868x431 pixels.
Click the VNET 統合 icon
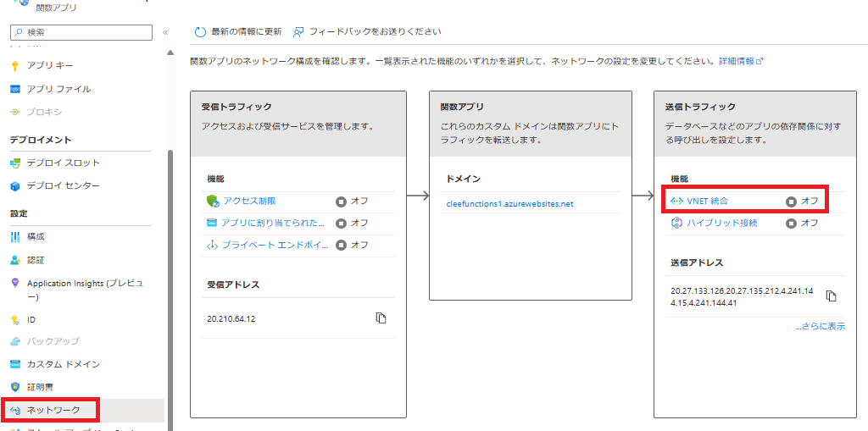click(676, 202)
